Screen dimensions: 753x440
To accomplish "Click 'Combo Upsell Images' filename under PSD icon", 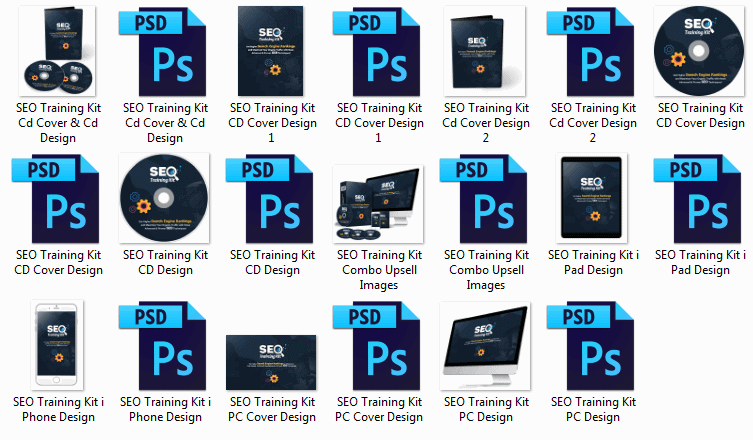I will (x=486, y=270).
